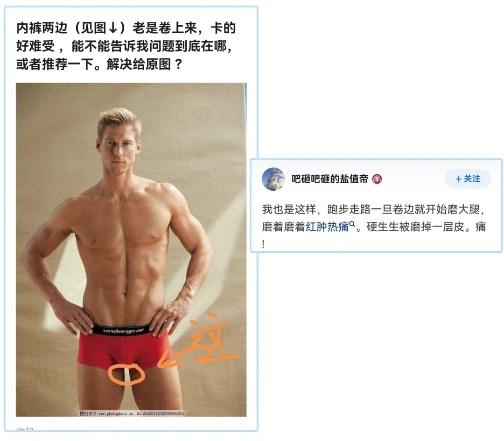Click the magnifier icon after 红肿热痛

point(352,224)
